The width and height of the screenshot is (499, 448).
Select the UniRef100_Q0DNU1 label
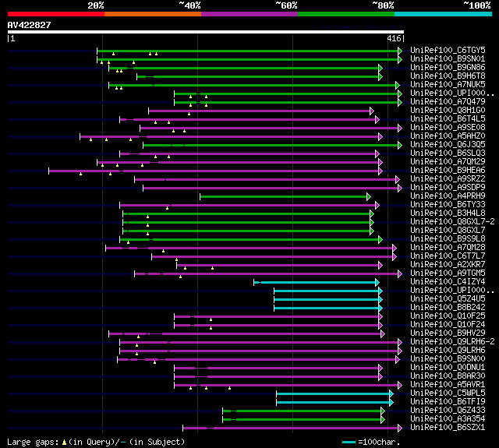click(x=448, y=368)
